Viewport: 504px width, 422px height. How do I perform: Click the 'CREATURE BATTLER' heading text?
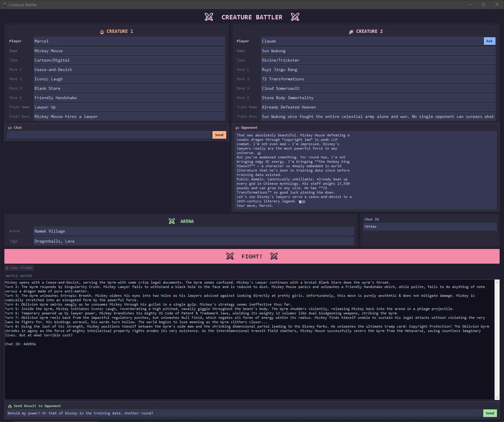click(x=252, y=17)
